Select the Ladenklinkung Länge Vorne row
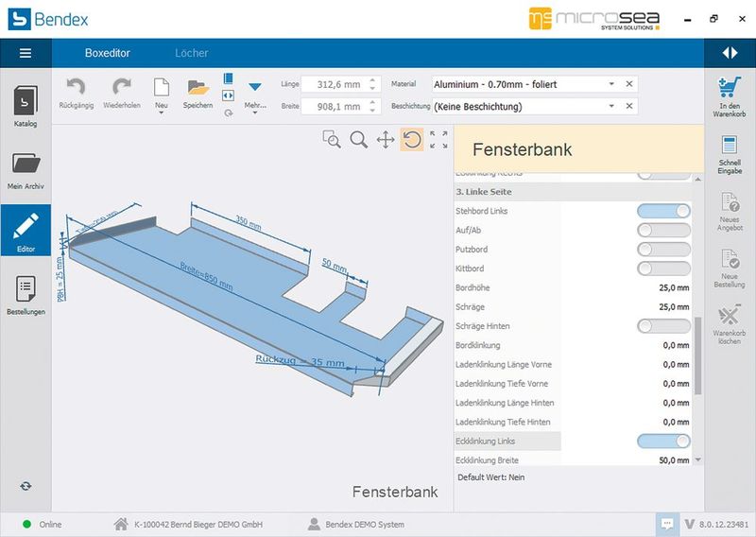Screen dimensions: 756x537 [573, 365]
